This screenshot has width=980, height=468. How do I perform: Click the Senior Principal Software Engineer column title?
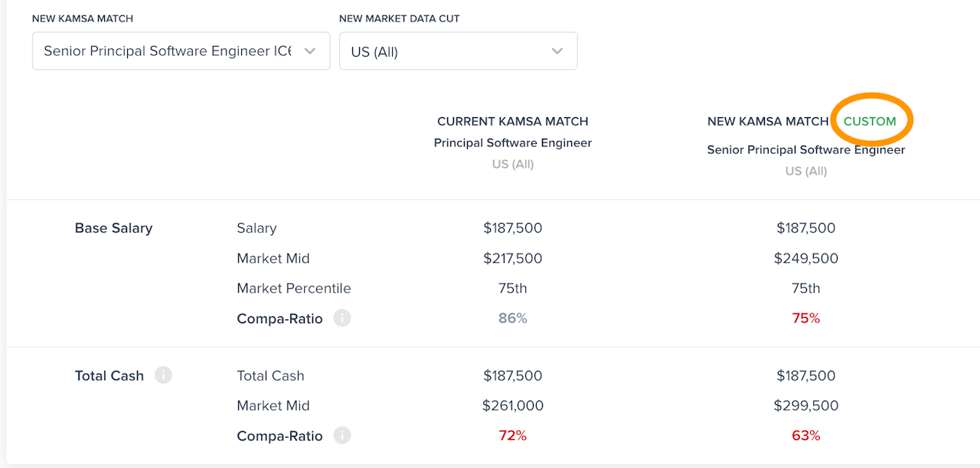(x=805, y=149)
